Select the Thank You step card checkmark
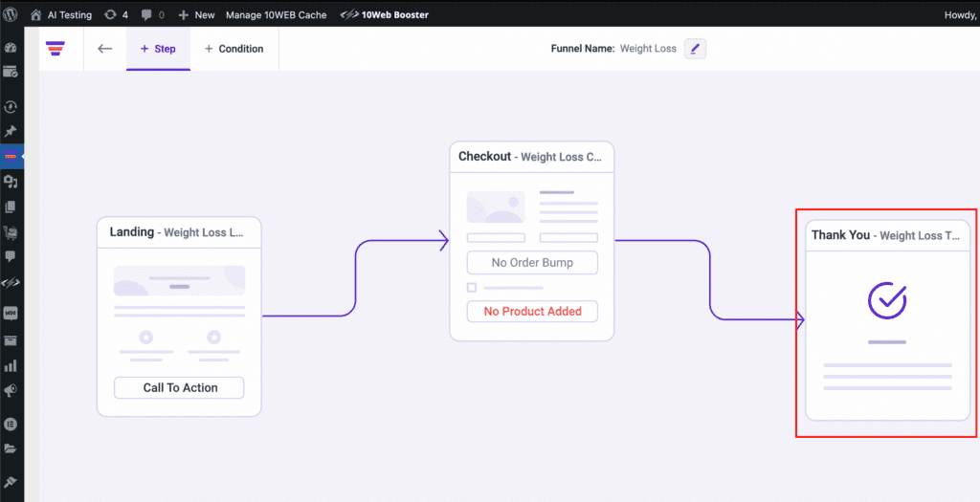The image size is (980, 502). (x=887, y=299)
